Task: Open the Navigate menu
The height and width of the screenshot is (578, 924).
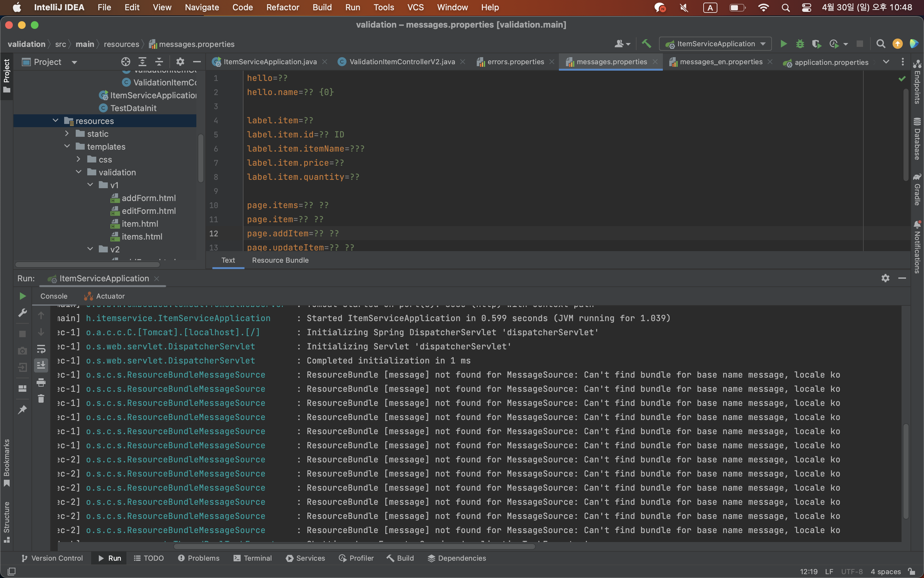Action: (x=201, y=7)
